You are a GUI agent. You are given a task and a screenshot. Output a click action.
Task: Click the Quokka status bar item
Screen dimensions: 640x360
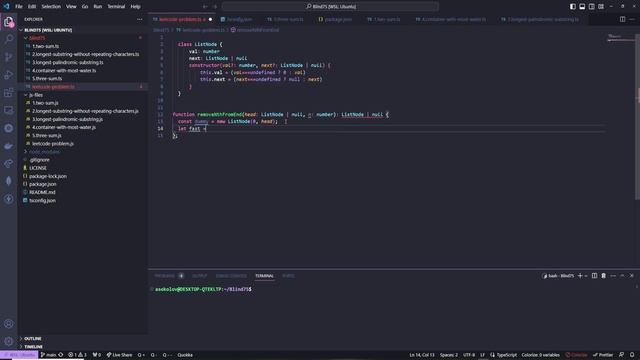click(185, 355)
